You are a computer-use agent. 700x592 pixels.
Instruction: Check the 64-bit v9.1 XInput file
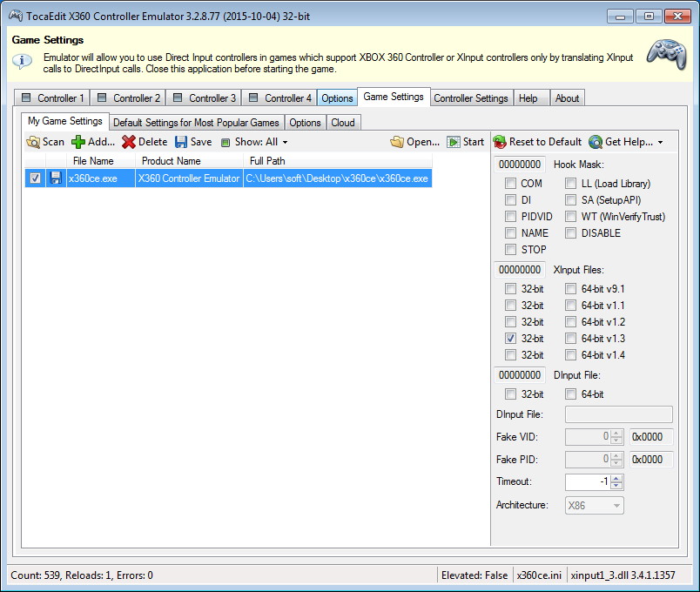pos(570,289)
